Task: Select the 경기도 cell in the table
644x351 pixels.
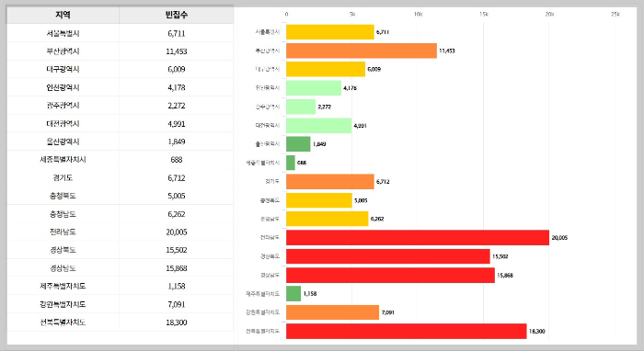Action: pos(63,177)
